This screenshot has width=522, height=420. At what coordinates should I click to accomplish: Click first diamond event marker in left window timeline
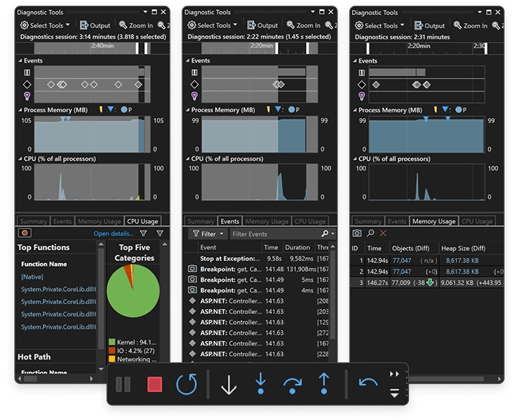[50, 84]
